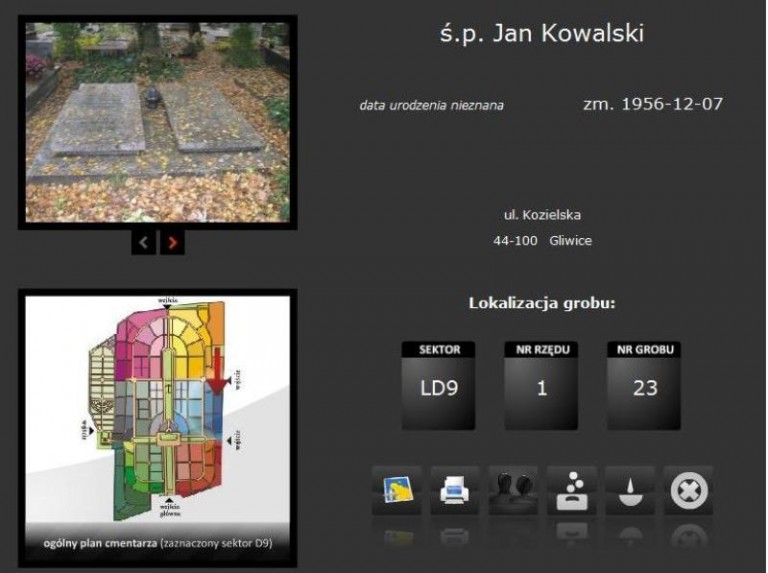Viewport: 768px width, 573px height.
Task: Light a virtual candle icon
Action: 629,490
